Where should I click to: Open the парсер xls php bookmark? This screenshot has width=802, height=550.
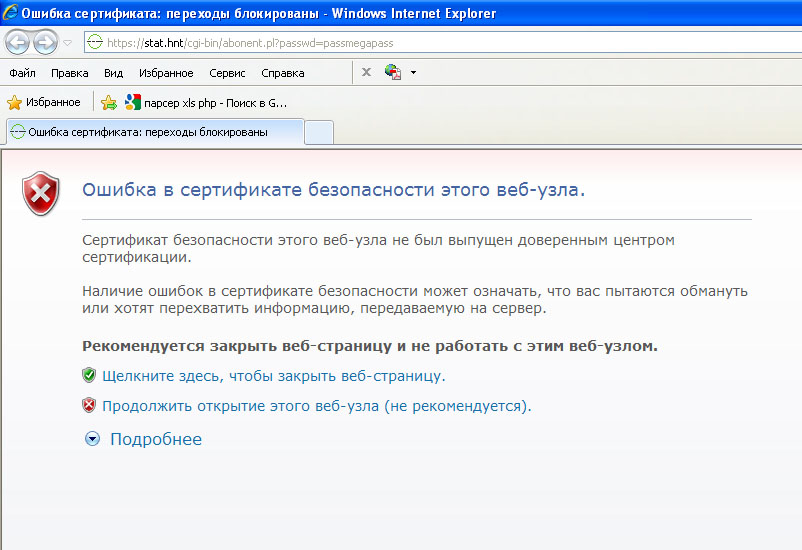205,102
